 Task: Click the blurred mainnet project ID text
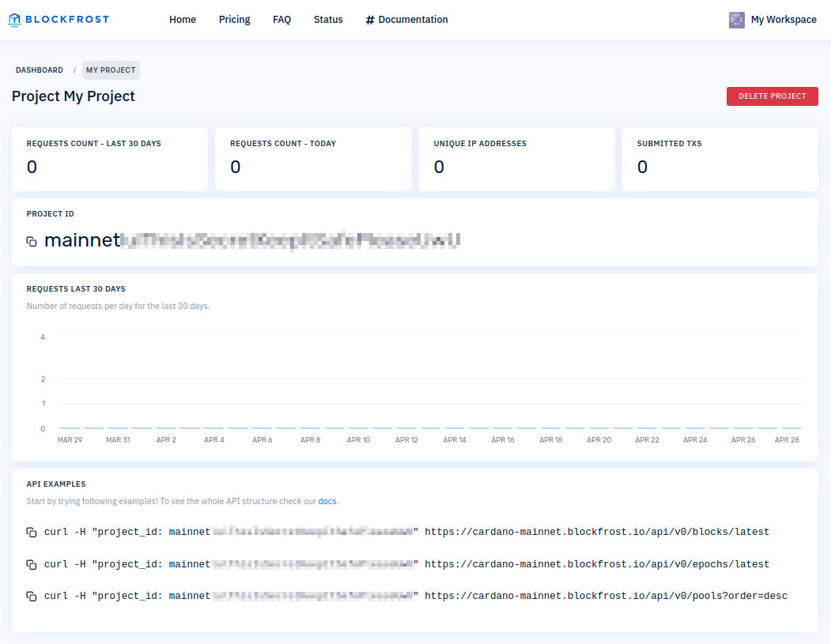(x=252, y=240)
